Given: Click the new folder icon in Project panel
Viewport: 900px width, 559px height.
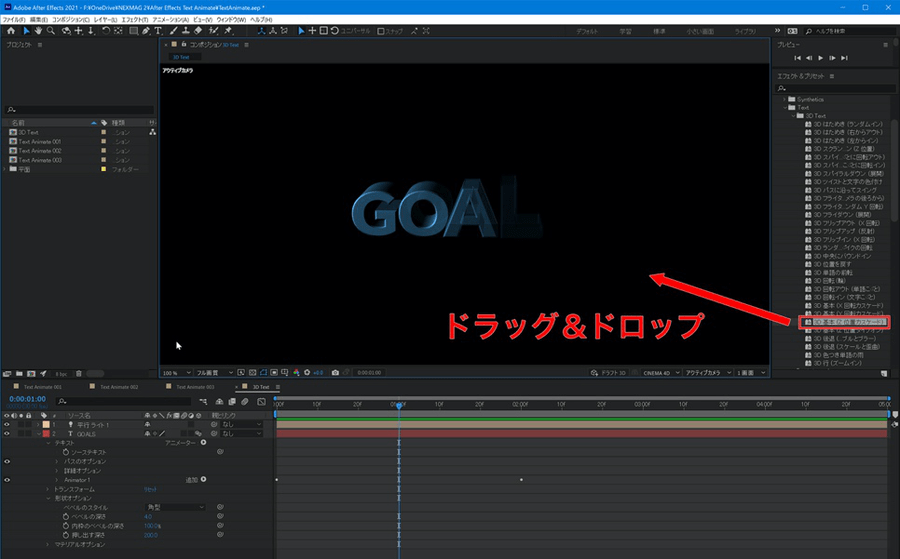Looking at the screenshot, I should (19, 374).
